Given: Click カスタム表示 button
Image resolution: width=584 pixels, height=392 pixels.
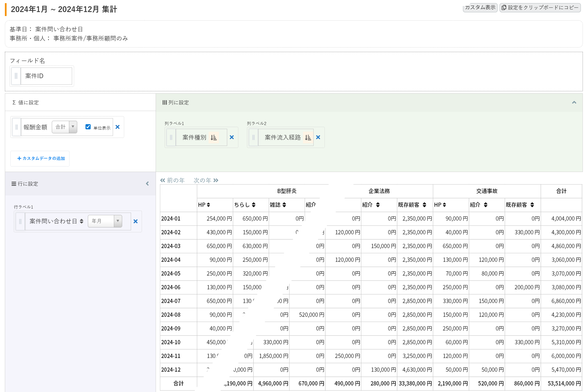Looking at the screenshot, I should tap(480, 8).
